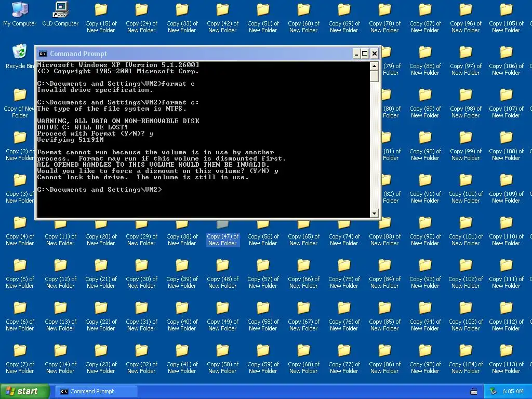Select the Copy (100) of New Folder icon
The height and width of the screenshot is (399, 532).
click(465, 189)
